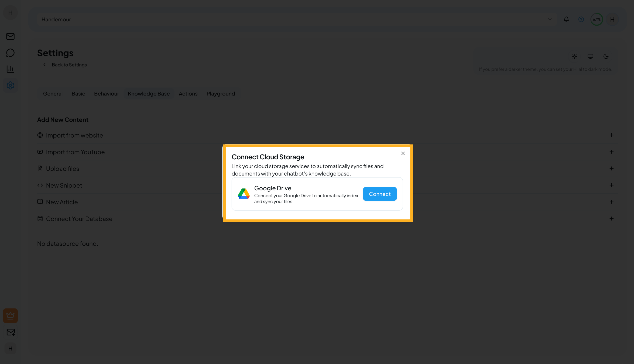This screenshot has width=634, height=364.
Task: Connect Google Drive
Action: click(x=380, y=194)
